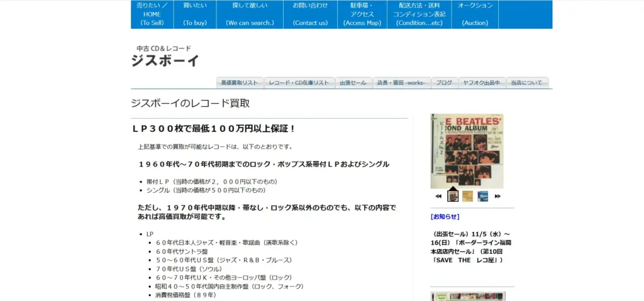This screenshot has height=301, width=644.
Task: Open お問い合わせ (Contact us) page
Action: point(310,14)
